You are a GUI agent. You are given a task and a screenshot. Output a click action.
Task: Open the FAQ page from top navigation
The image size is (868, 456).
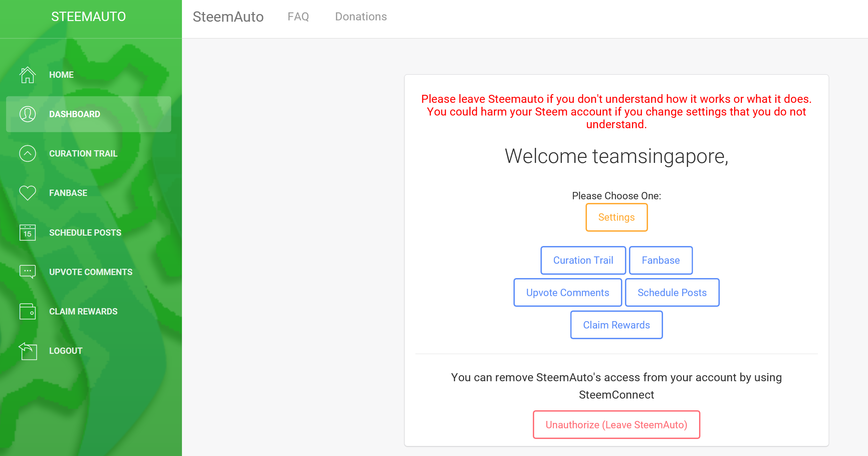pyautogui.click(x=298, y=16)
